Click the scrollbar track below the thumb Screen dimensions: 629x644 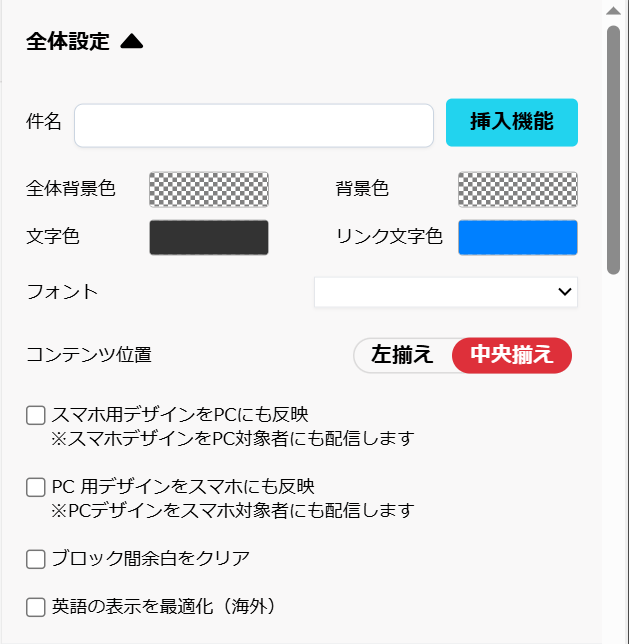(613, 450)
